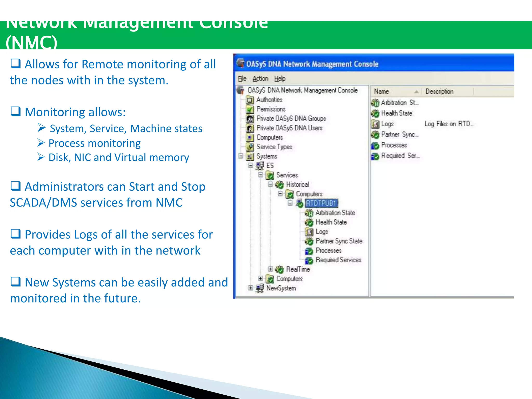Click the RealTime service icon

pos(280,269)
